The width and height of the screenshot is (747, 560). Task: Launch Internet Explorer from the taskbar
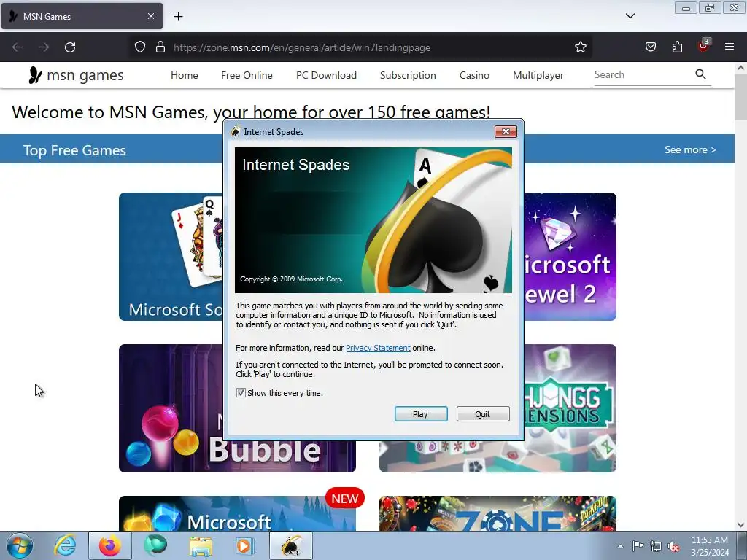click(x=64, y=545)
